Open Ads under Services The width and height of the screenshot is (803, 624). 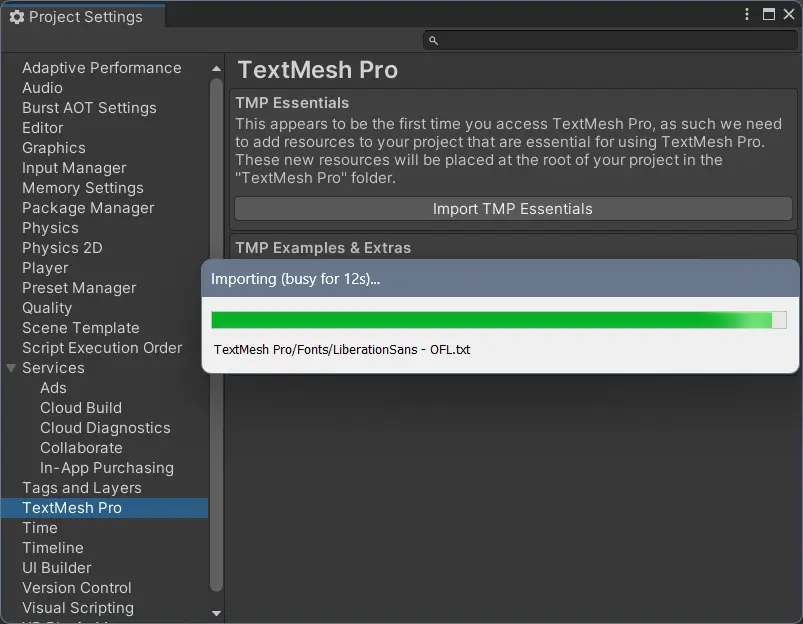pyautogui.click(x=53, y=387)
